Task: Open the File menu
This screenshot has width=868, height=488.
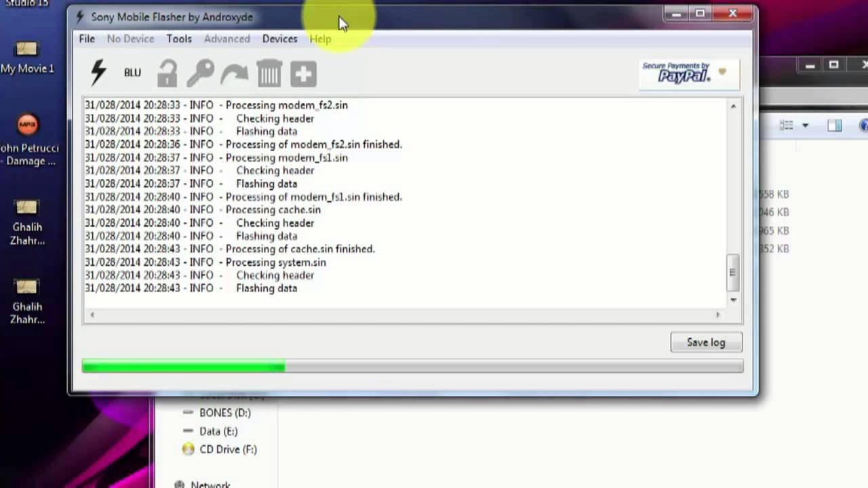Action: pyautogui.click(x=87, y=39)
